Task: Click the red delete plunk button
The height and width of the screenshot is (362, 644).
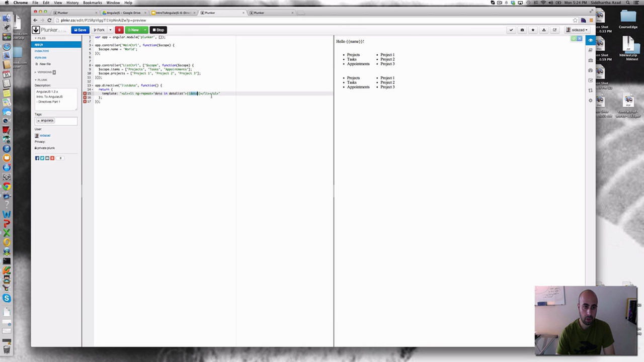Action: point(119,30)
